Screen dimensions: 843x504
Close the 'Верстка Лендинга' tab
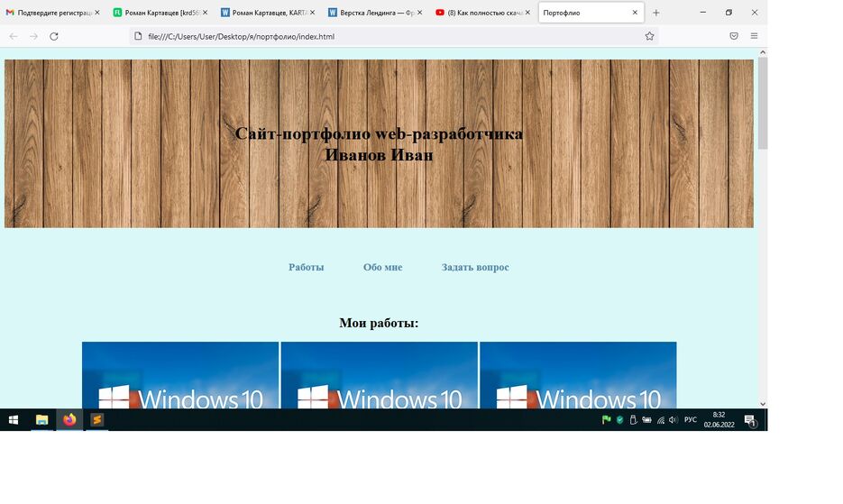point(420,13)
